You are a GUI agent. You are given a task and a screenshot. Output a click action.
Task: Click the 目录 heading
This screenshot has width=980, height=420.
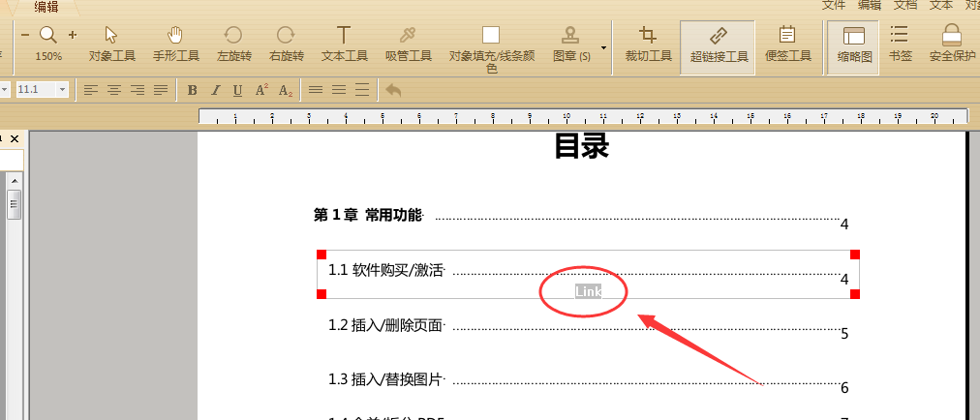581,146
